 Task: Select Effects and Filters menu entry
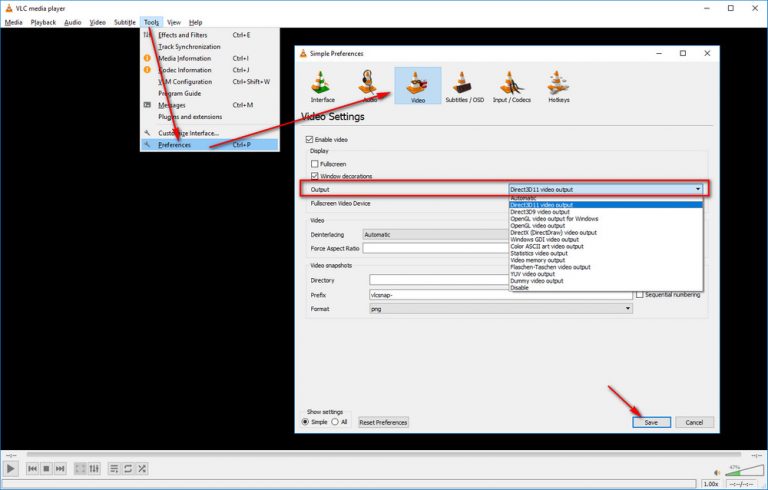(210, 35)
